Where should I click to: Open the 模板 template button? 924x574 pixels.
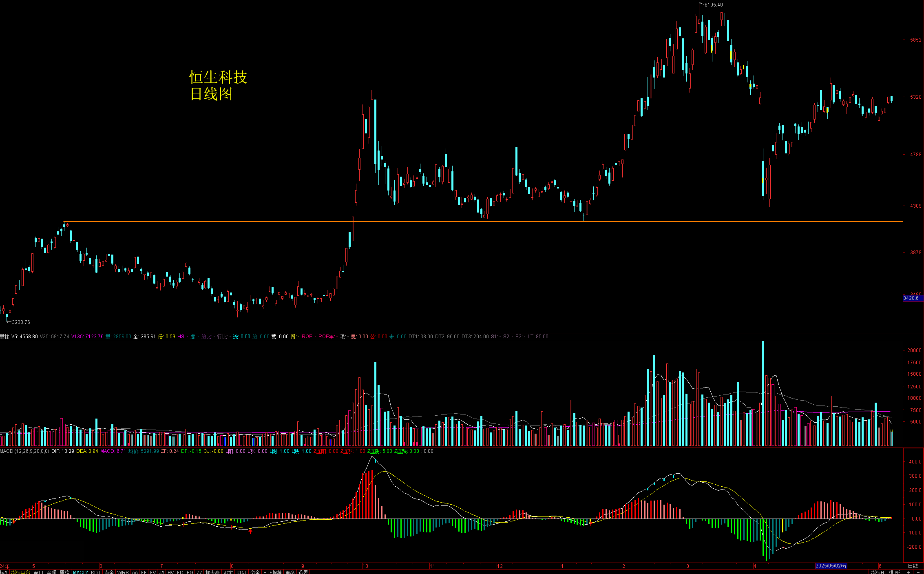click(x=894, y=572)
